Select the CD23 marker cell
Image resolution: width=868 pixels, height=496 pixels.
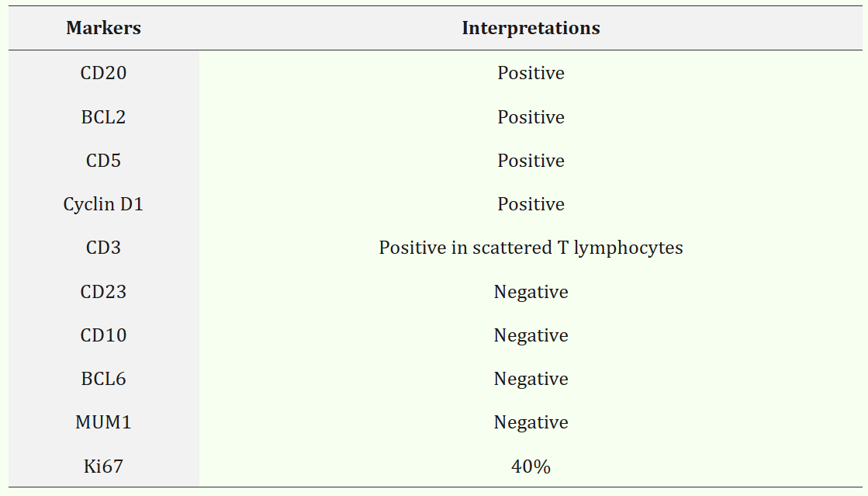coord(103,292)
